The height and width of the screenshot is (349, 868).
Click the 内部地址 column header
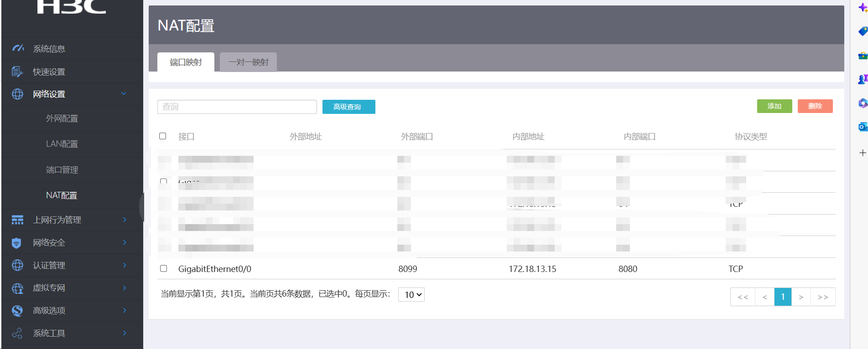528,136
